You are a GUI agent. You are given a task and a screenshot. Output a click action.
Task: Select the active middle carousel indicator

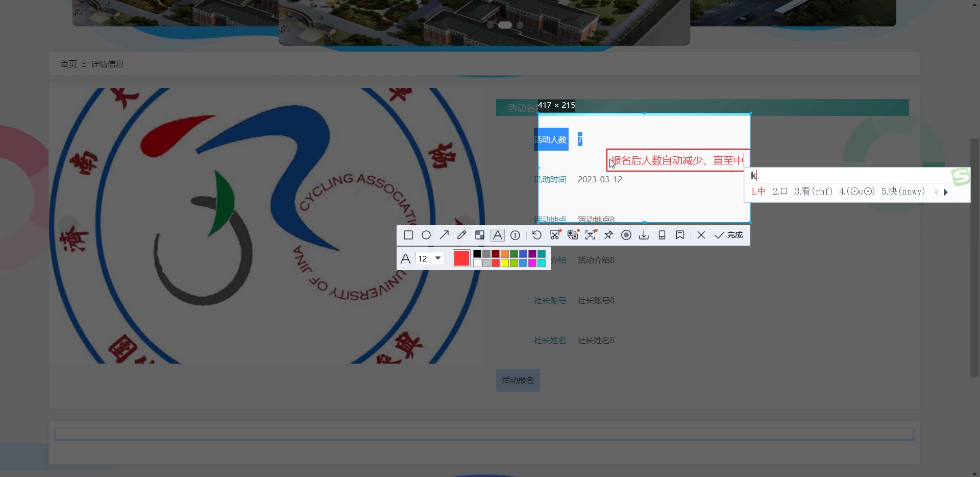click(x=505, y=25)
